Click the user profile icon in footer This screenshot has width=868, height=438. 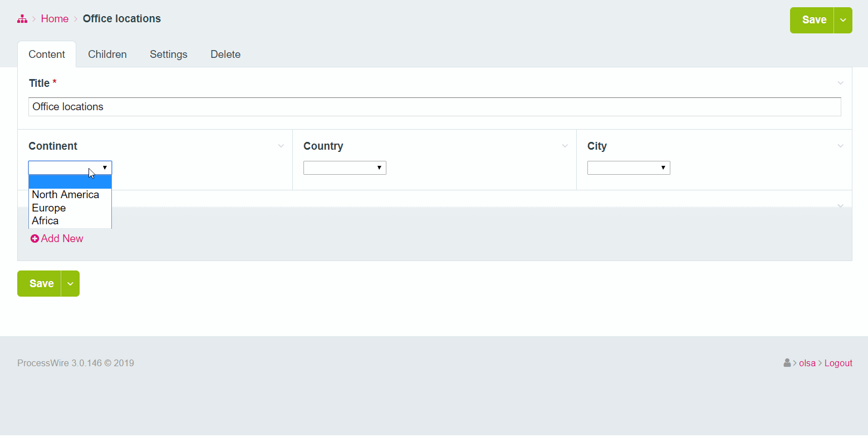[787, 363]
